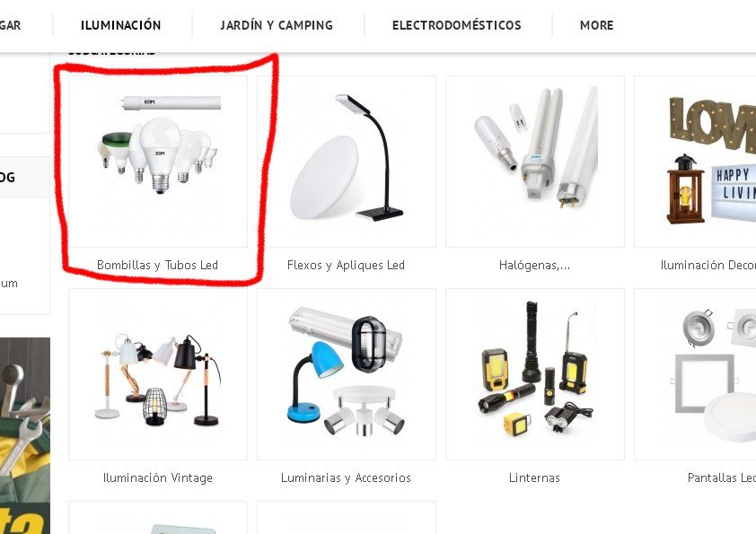The height and width of the screenshot is (534, 756).
Task: Click the LED panels image
Action: pos(695,374)
